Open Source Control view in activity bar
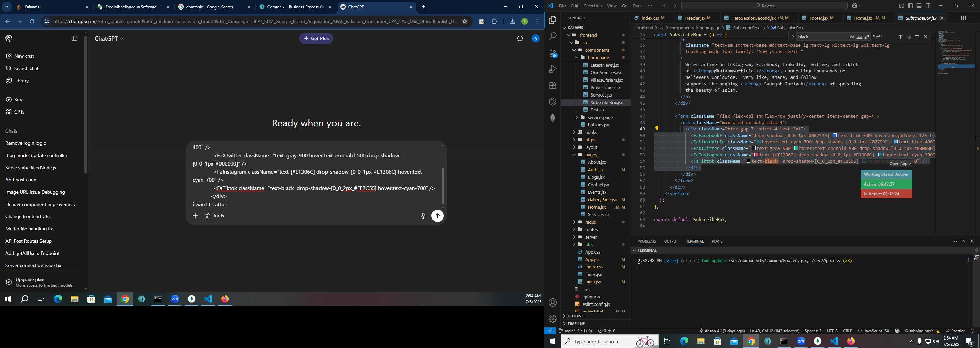980x348 pixels. tap(552, 53)
